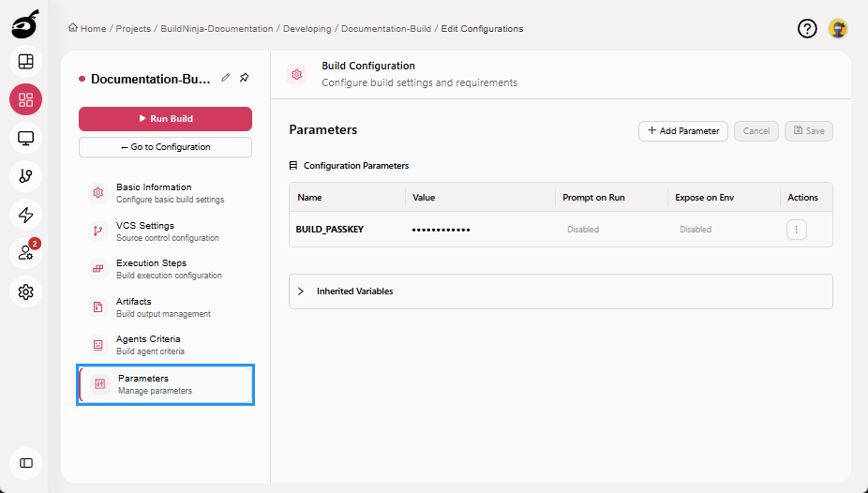868x493 pixels.
Task: Click the Add Parameter button
Action: click(682, 131)
